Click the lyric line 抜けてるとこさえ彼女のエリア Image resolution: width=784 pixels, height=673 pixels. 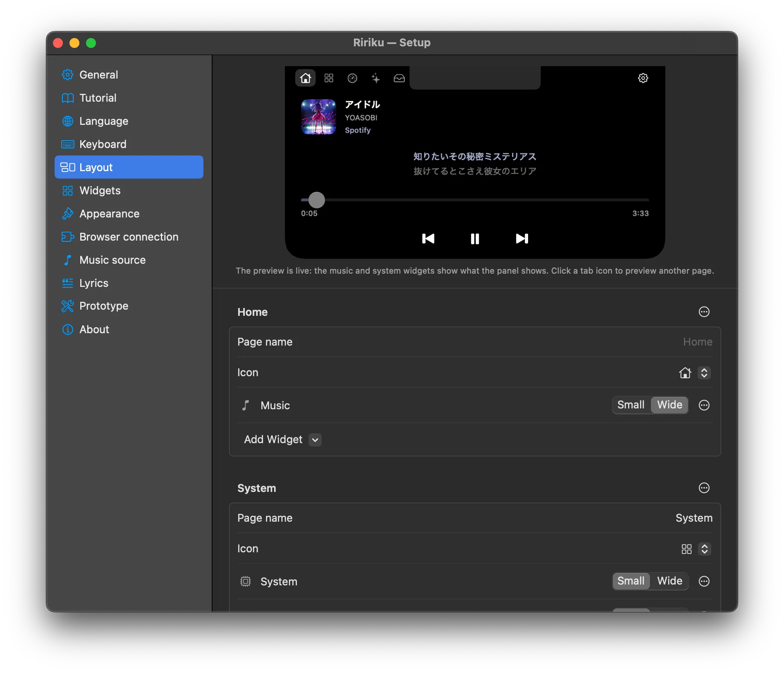click(475, 171)
